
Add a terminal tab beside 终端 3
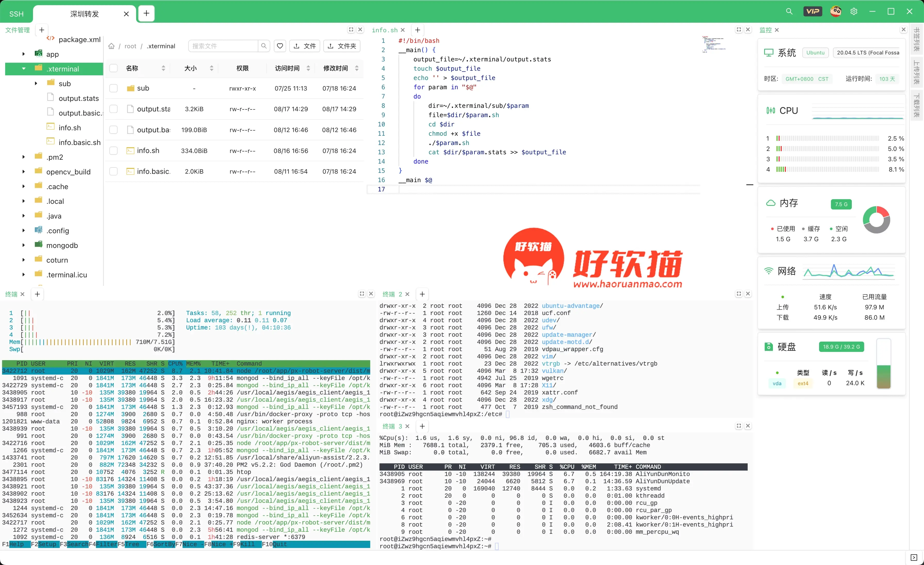tap(422, 426)
